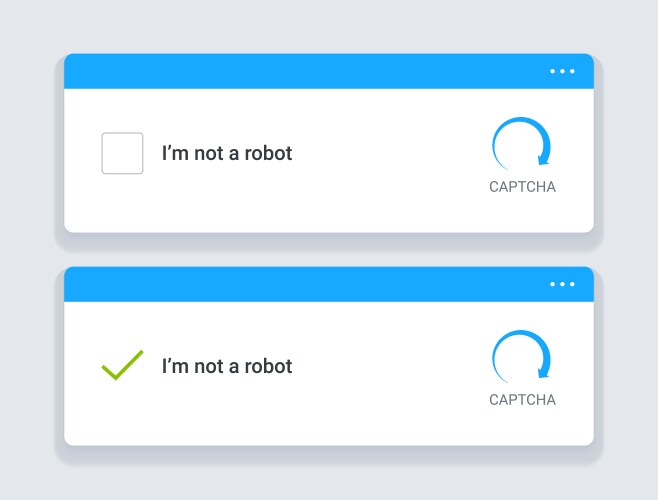The height and width of the screenshot is (500, 658).
Task: Click the leftmost white dot in upper header
Action: tap(552, 71)
